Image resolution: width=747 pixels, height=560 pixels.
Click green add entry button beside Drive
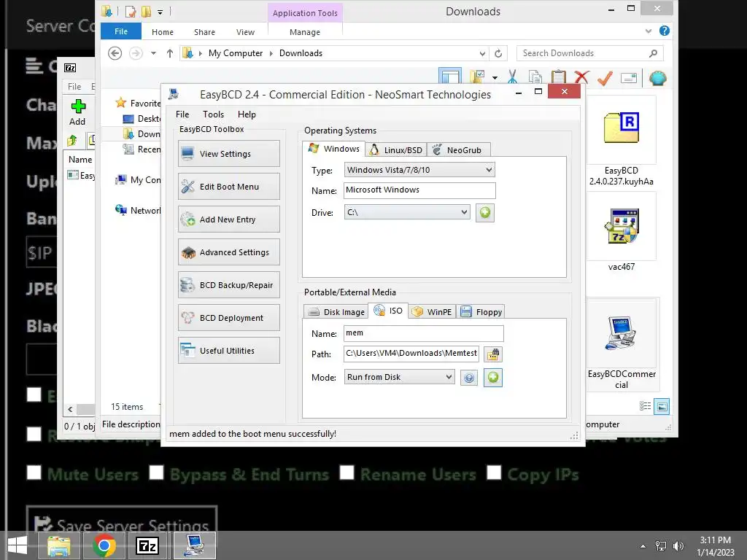[485, 212]
